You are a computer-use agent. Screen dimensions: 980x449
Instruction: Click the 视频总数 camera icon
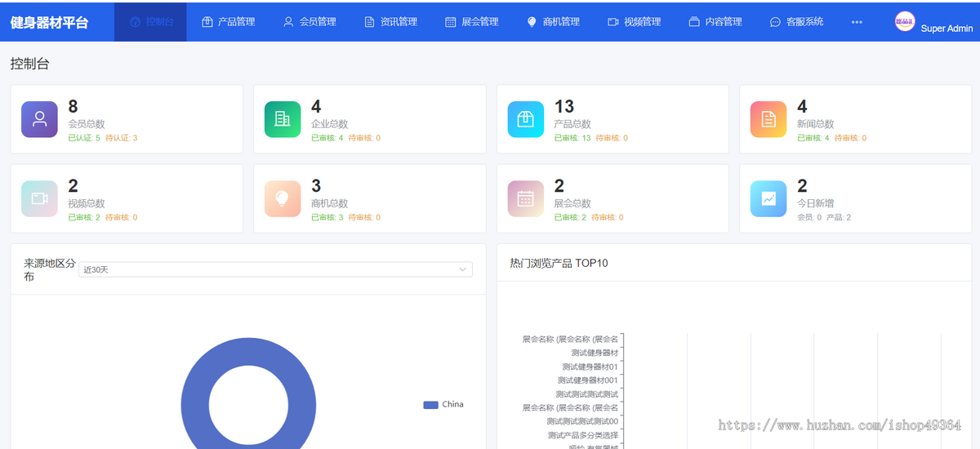coord(39,198)
